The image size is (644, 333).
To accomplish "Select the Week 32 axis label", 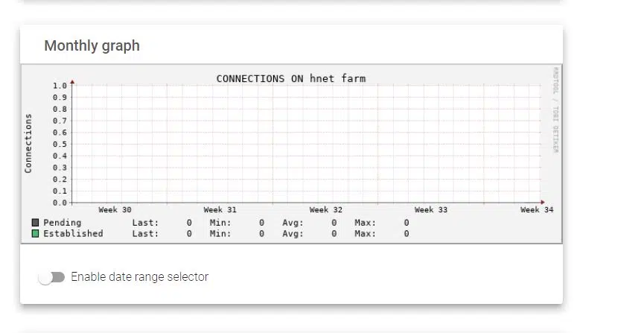I will point(325,210).
